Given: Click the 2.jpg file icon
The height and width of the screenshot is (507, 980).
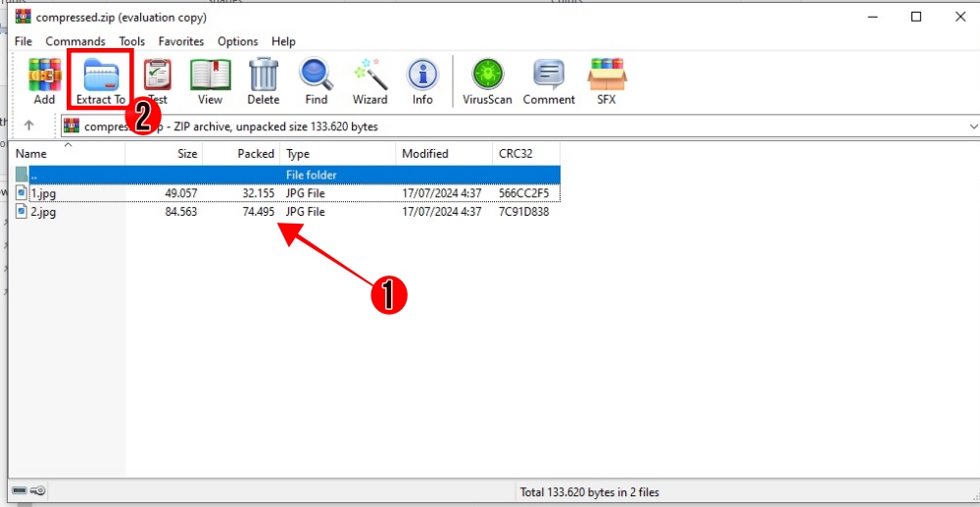Looking at the screenshot, I should pyautogui.click(x=22, y=212).
